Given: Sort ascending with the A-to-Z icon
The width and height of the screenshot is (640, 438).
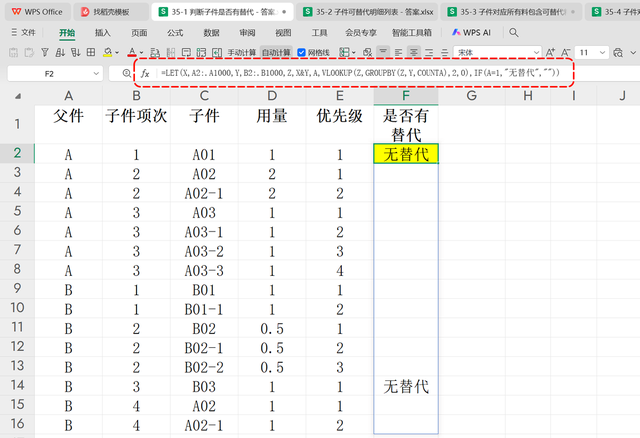Looking at the screenshot, I should pos(60,52).
